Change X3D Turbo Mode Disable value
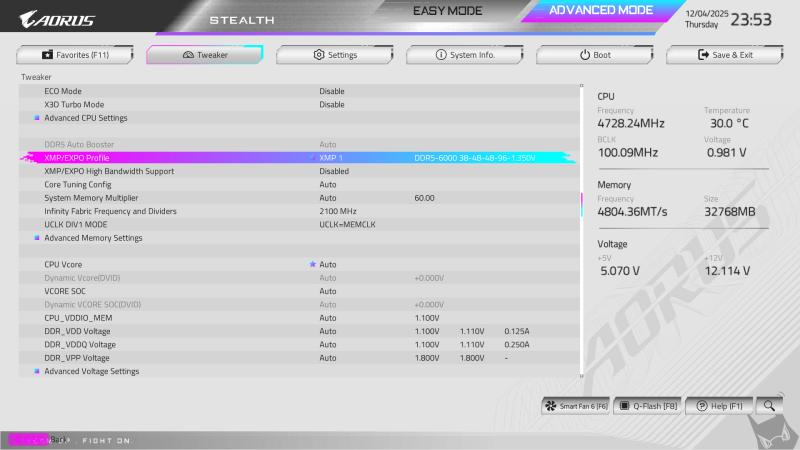This screenshot has height=450, width=800. click(332, 105)
